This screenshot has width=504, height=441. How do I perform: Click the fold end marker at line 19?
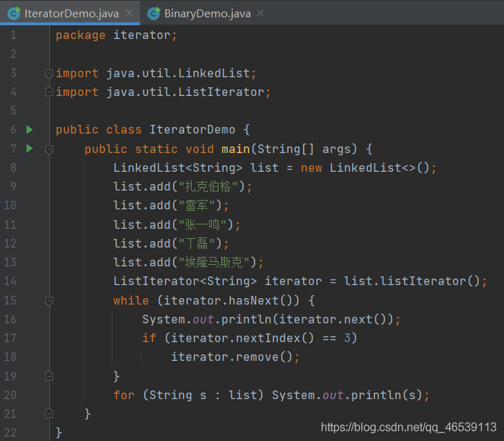49,376
